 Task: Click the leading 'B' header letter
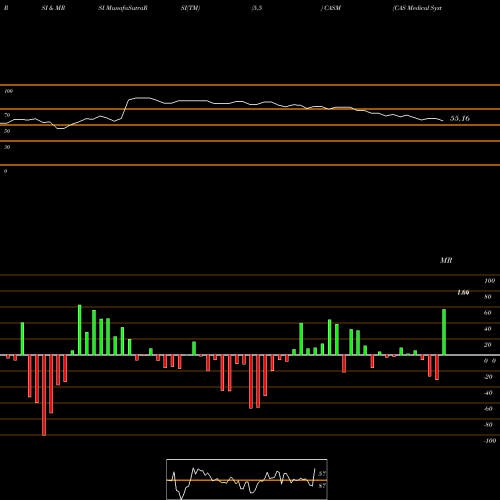click(6, 8)
